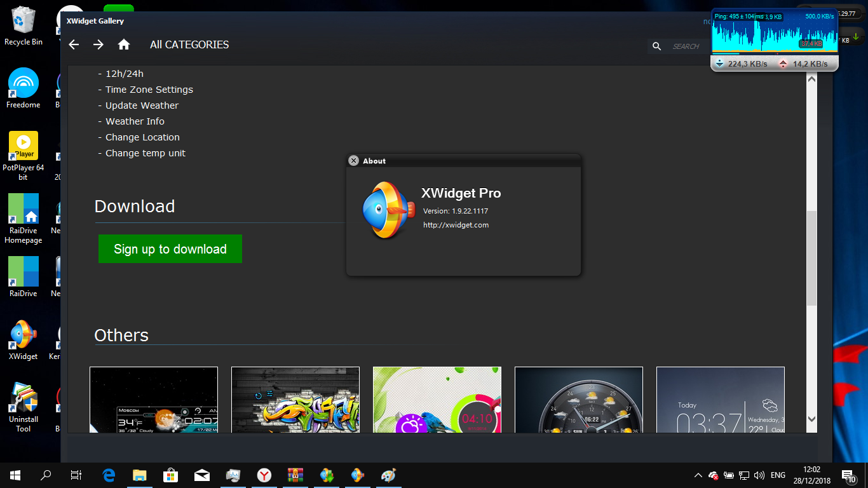868x488 pixels.
Task: Open Recycle Bin on desktop
Action: [x=24, y=27]
